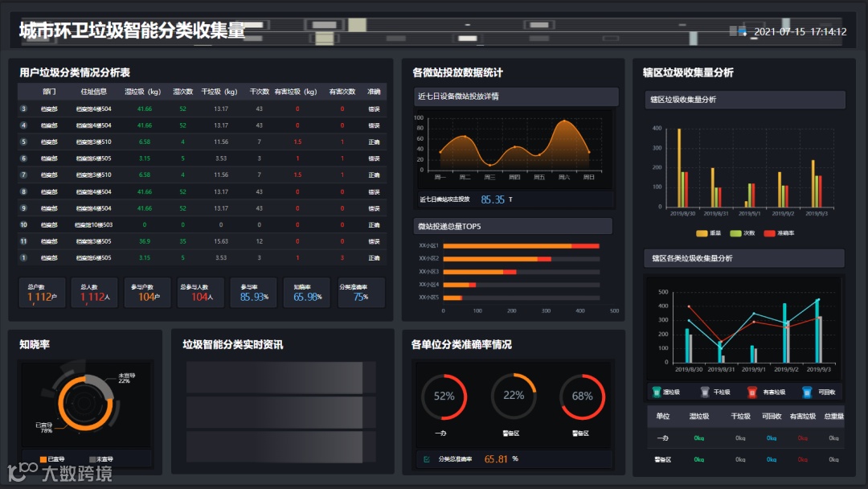This screenshot has width=868, height=489.
Task: Click the 2021-07-15 17:14:12 timestamp
Action: [800, 31]
